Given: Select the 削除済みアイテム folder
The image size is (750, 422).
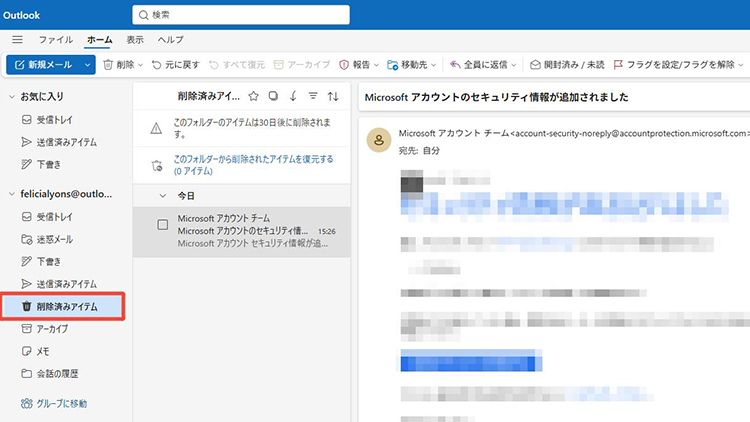Looking at the screenshot, I should [x=63, y=306].
